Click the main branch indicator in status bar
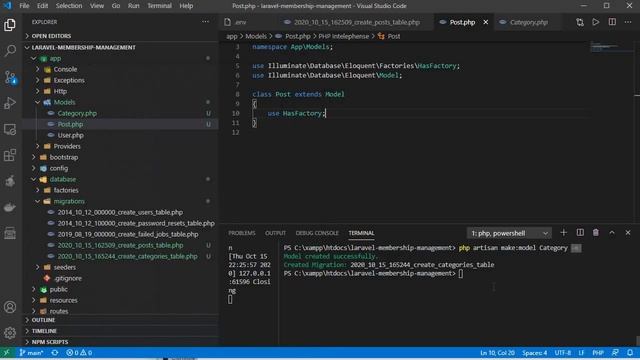640x360 pixels. 31,353
